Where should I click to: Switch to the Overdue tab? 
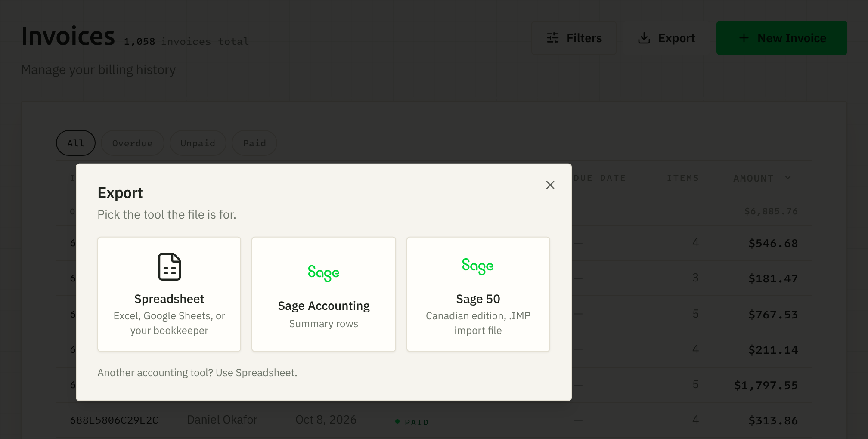coord(133,143)
